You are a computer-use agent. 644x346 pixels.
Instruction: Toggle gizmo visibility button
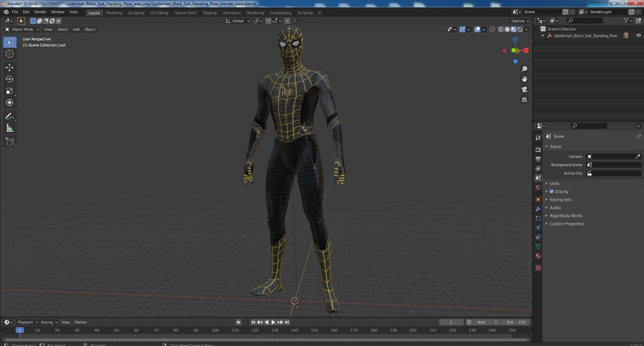[462, 30]
